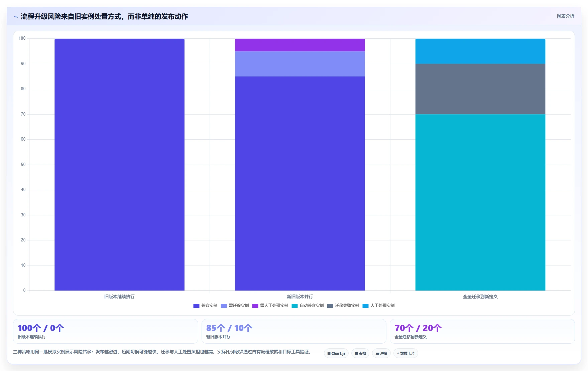This screenshot has height=371, width=588.
Task: Click the y-axis value 50
Action: (23, 164)
